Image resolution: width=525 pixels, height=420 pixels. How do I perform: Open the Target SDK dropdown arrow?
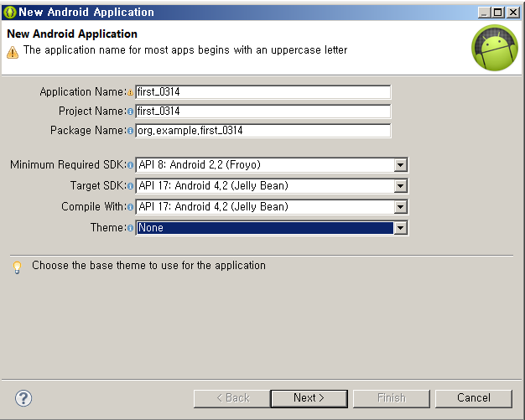[400, 186]
